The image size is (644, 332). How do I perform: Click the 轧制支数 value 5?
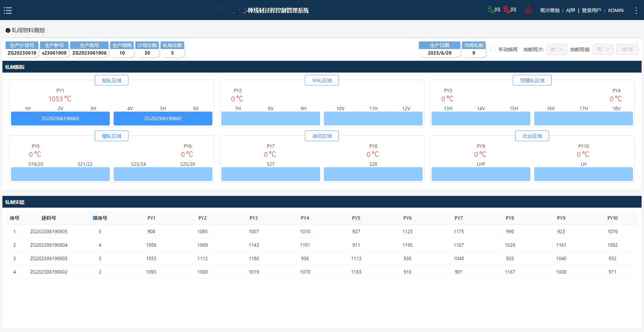click(x=172, y=53)
